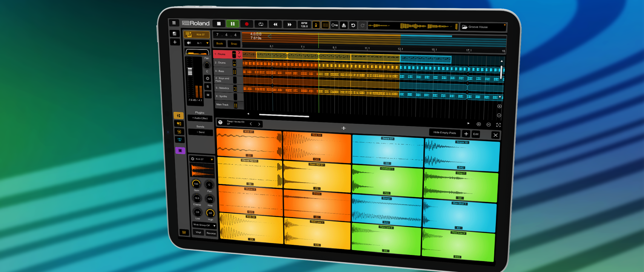Click the song overview waveform in toolbar

click(413, 26)
